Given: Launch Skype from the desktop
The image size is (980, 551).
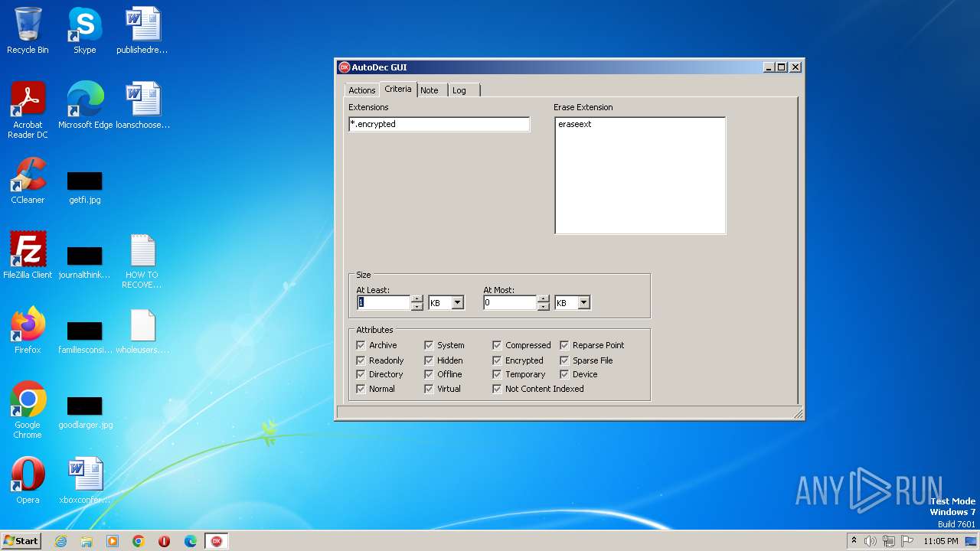Looking at the screenshot, I should (x=84, y=31).
